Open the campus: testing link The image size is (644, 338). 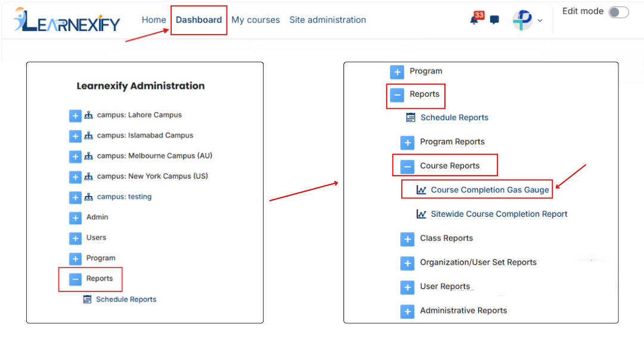(x=124, y=196)
